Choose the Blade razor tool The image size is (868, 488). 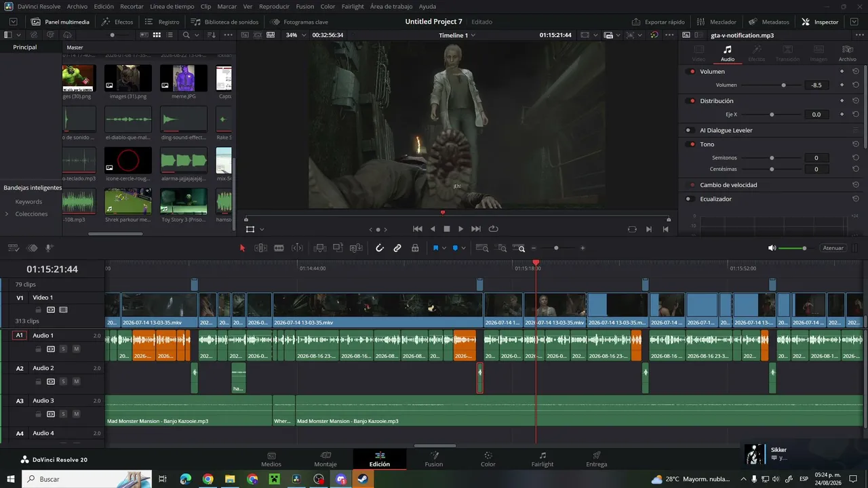279,248
